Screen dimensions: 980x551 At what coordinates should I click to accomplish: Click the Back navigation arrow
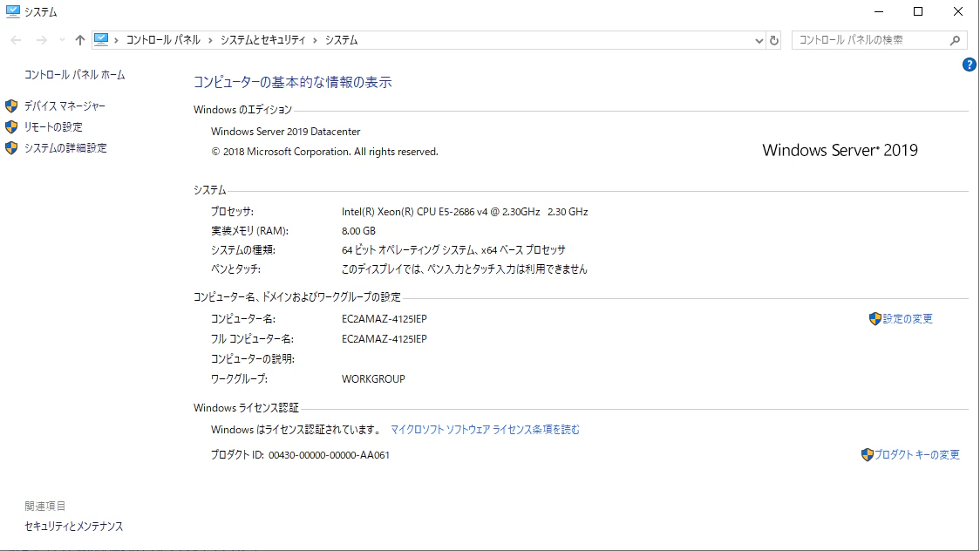[x=16, y=40]
